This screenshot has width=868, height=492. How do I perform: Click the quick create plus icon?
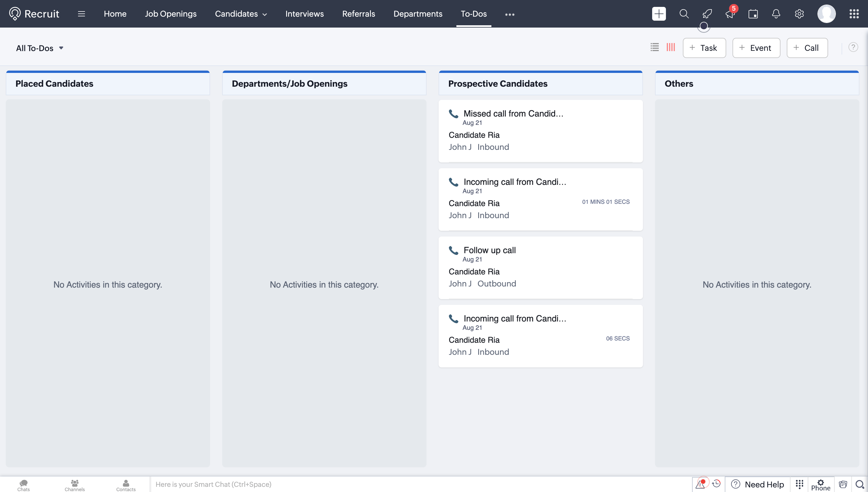(x=658, y=14)
